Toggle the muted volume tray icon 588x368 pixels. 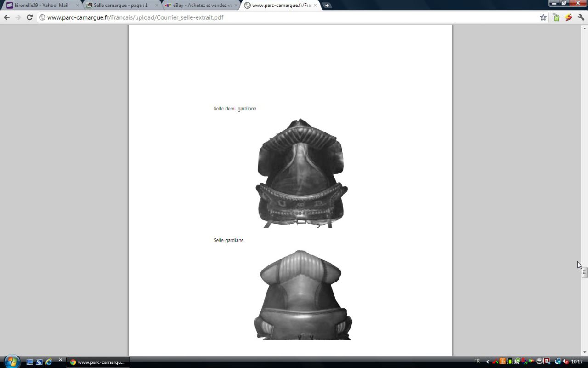(x=565, y=362)
